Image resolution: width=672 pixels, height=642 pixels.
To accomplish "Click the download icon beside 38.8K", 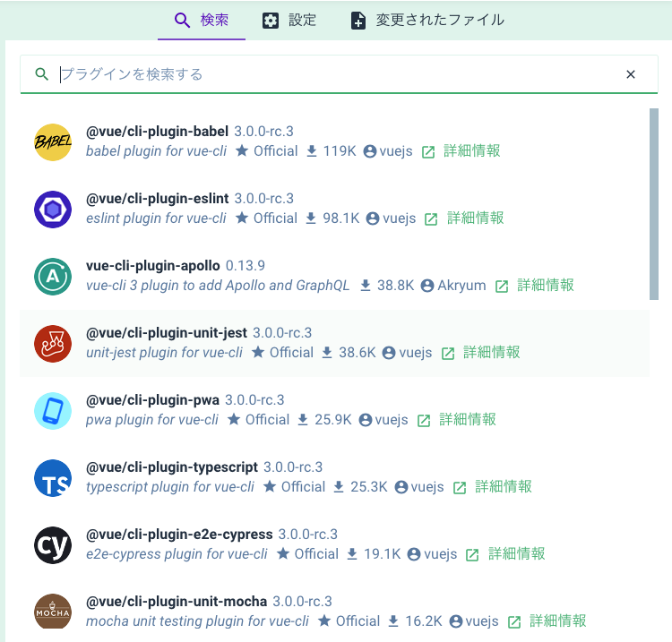I will coord(366,286).
